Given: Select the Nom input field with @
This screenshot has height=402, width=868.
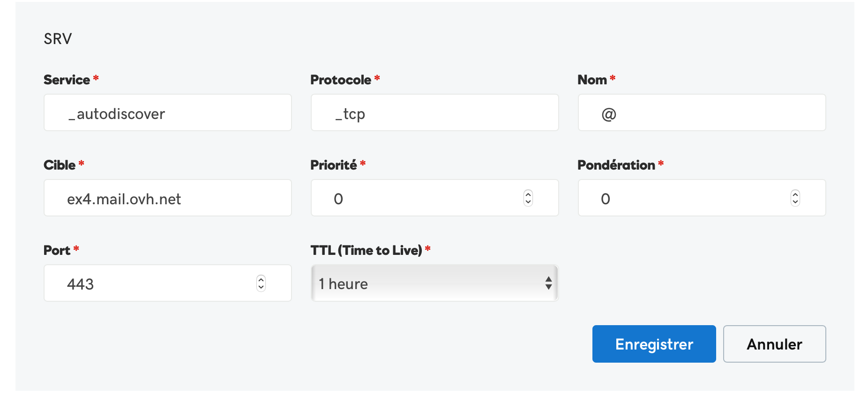Looking at the screenshot, I should [x=702, y=113].
